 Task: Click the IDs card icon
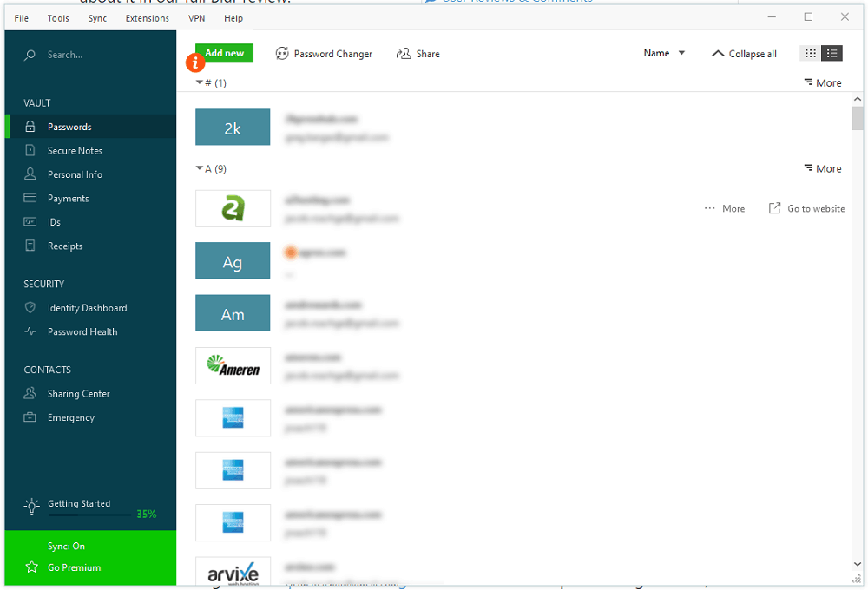30,222
